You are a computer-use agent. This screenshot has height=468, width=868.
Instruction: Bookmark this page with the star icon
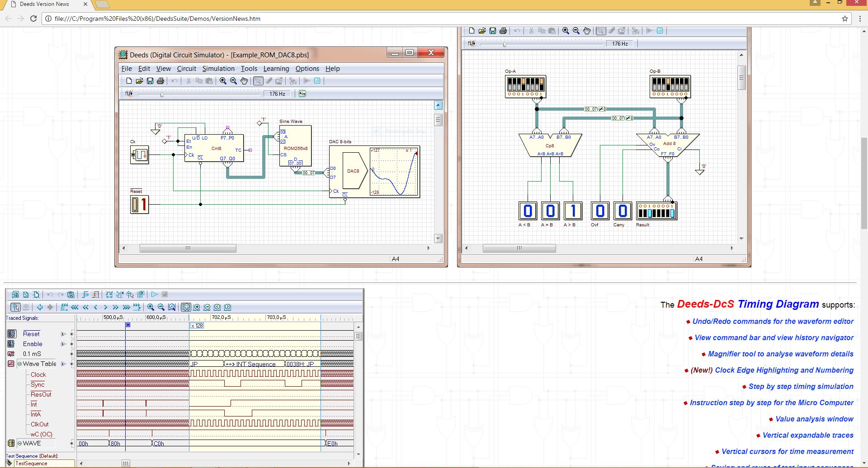coord(844,19)
